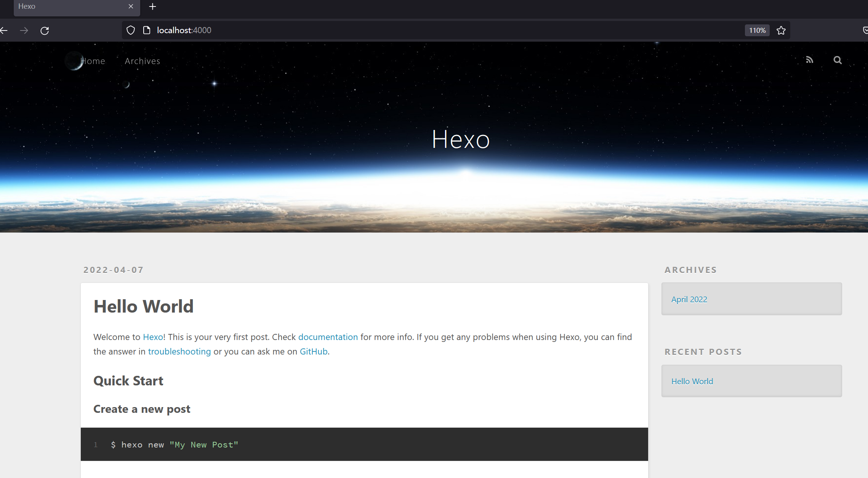Viewport: 868px width, 478px height.
Task: Open the troubleshooting link
Action: click(x=179, y=351)
